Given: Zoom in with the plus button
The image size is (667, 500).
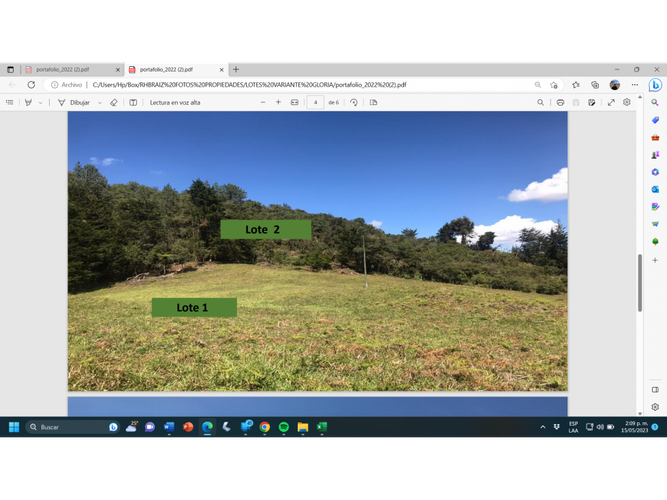Looking at the screenshot, I should tap(278, 103).
